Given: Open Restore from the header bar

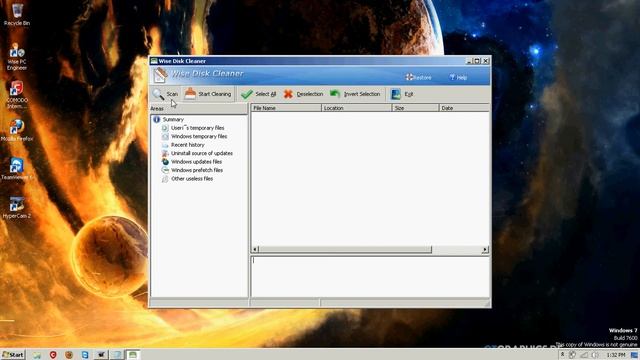Looking at the screenshot, I should tap(418, 77).
